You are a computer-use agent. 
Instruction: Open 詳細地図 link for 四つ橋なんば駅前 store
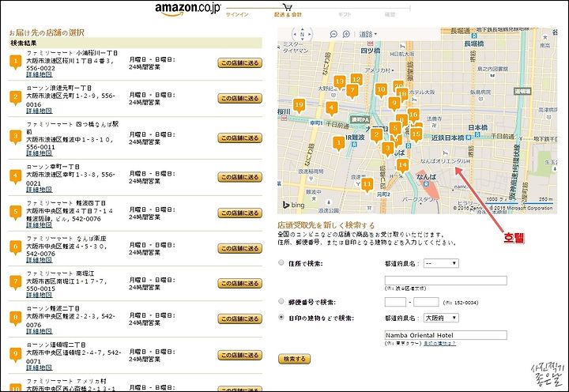click(x=40, y=153)
